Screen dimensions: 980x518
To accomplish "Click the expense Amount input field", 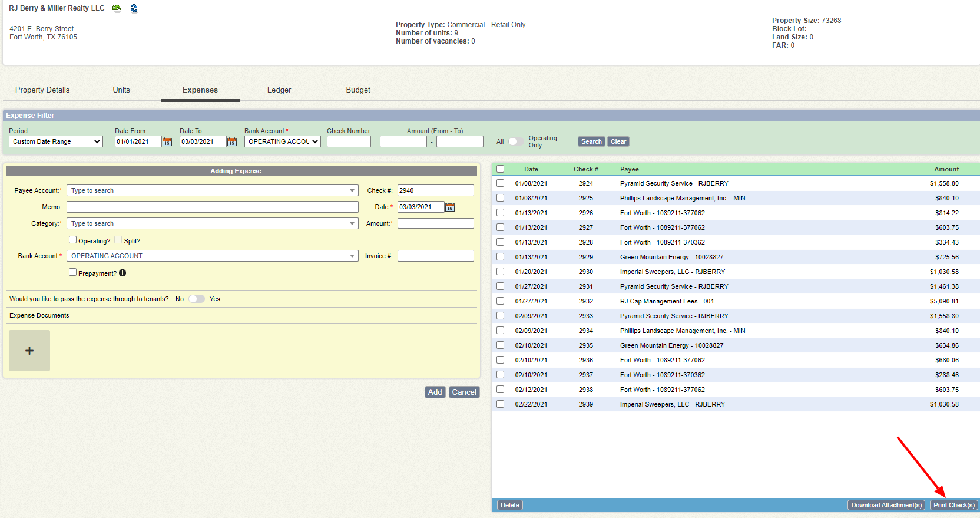I will pyautogui.click(x=436, y=223).
